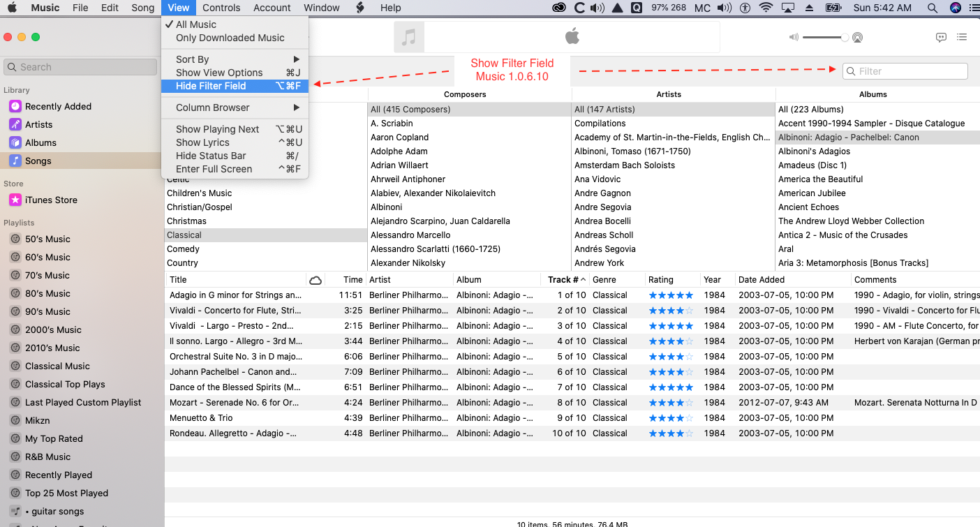
Task: Click the battery status icon
Action: (833, 8)
